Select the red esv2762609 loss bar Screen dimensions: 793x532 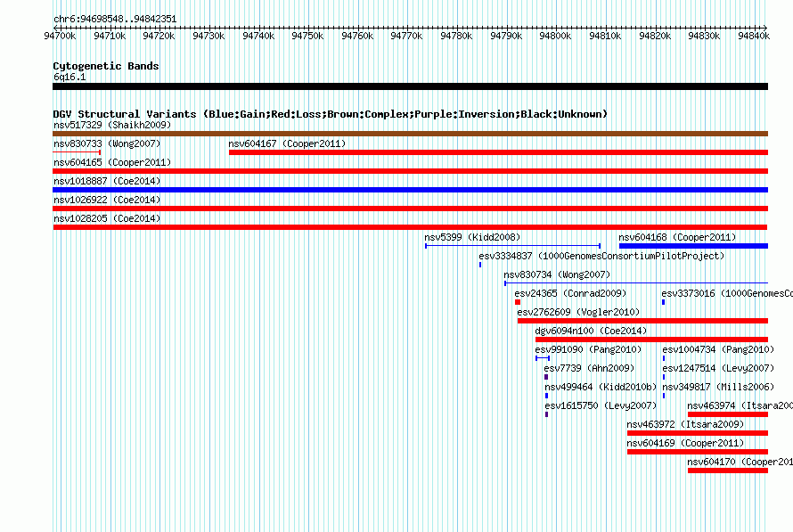[642, 321]
